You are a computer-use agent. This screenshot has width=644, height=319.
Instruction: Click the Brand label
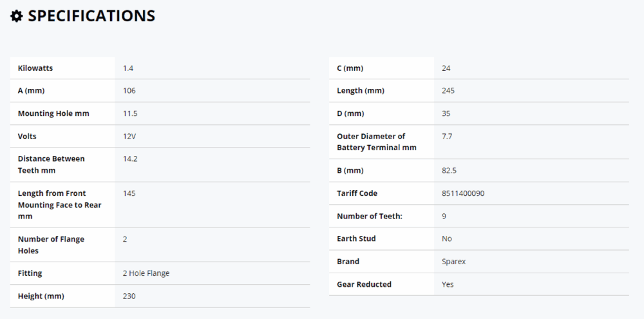click(x=348, y=262)
